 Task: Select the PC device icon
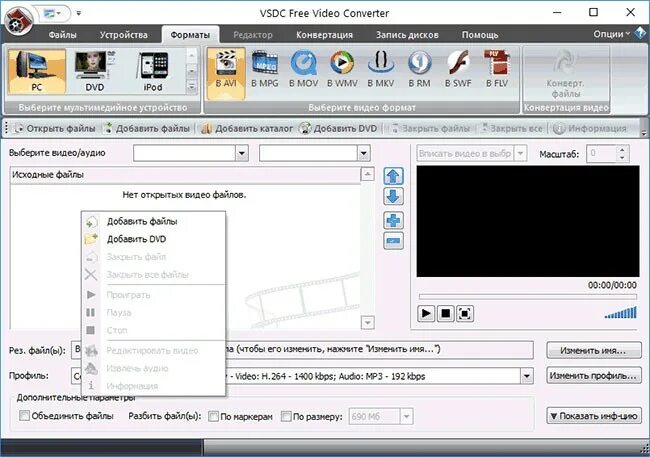click(36, 71)
